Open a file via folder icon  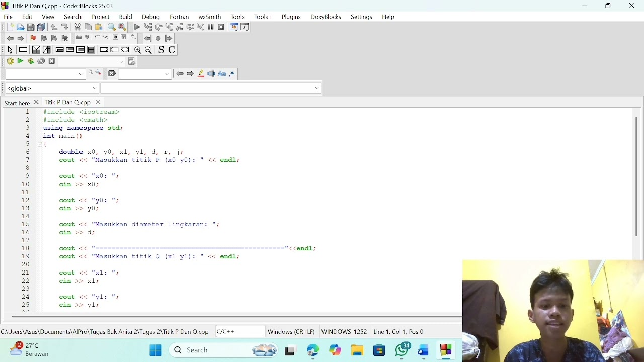click(x=20, y=27)
